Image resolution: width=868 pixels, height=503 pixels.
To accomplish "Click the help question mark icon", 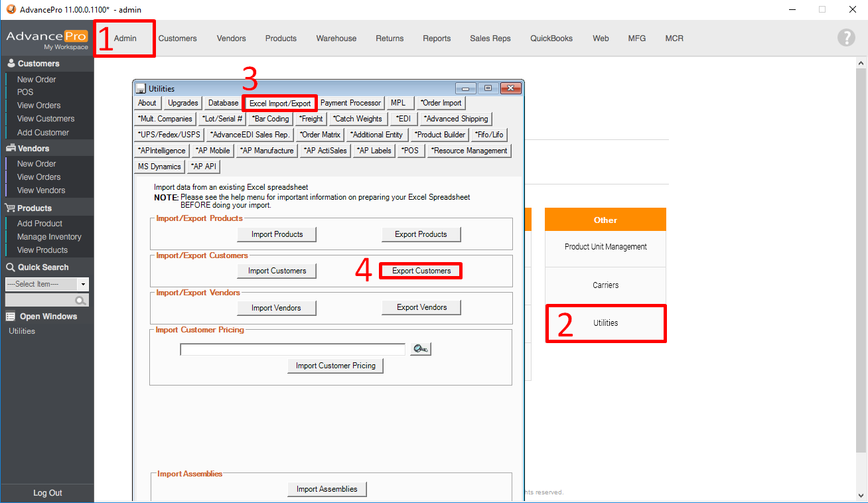I will pos(846,38).
